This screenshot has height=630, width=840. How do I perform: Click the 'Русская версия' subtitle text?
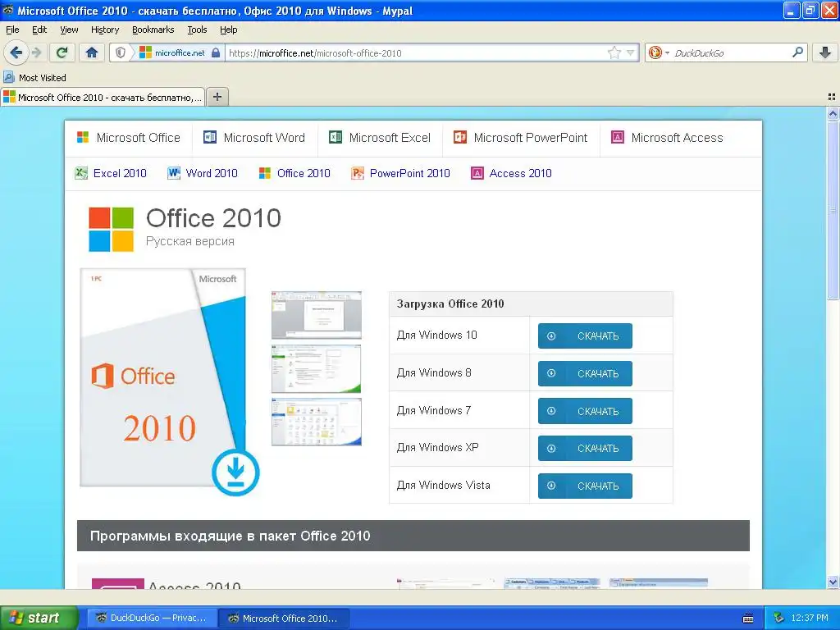190,241
